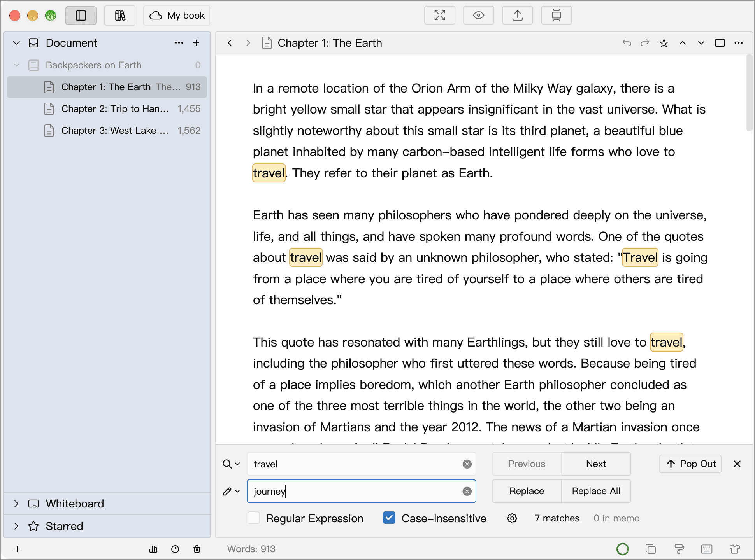The image size is (755, 560).
Task: Click the undo arrow icon
Action: coord(627,43)
